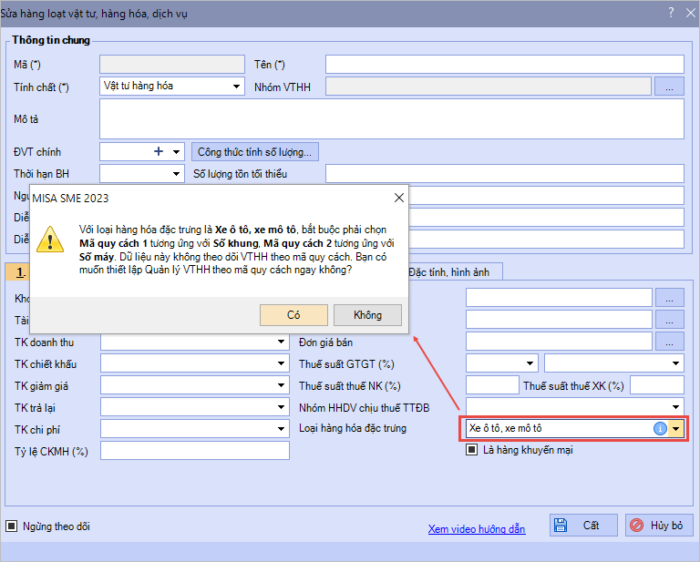Click the Tên input field
This screenshot has width=700, height=562.
504,65
